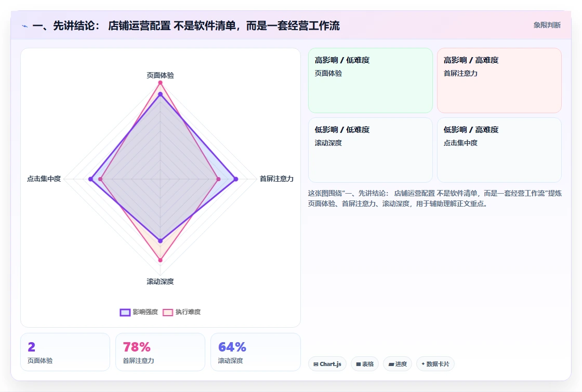Click the 高影响 / 低难度 card title
The width and height of the screenshot is (582, 392).
pyautogui.click(x=342, y=60)
